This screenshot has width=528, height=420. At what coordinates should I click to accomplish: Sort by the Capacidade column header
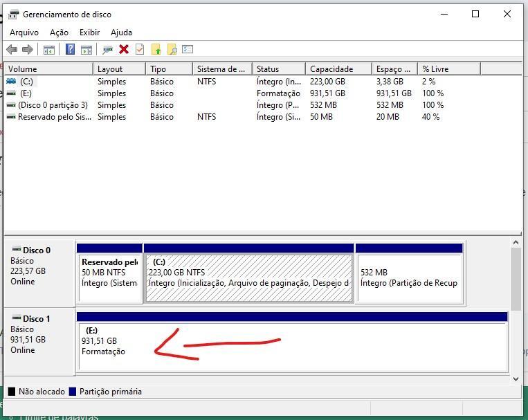coord(339,69)
